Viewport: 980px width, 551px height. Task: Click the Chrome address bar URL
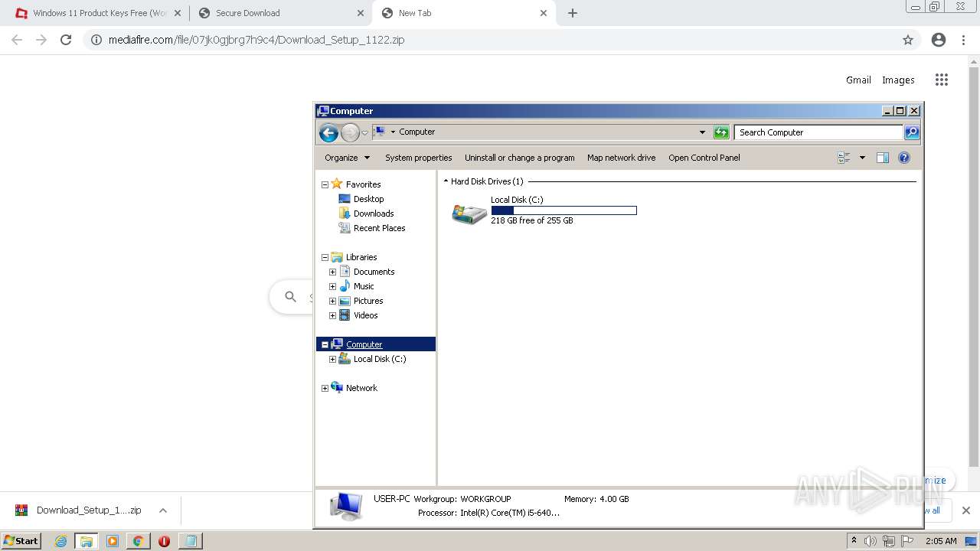256,40
